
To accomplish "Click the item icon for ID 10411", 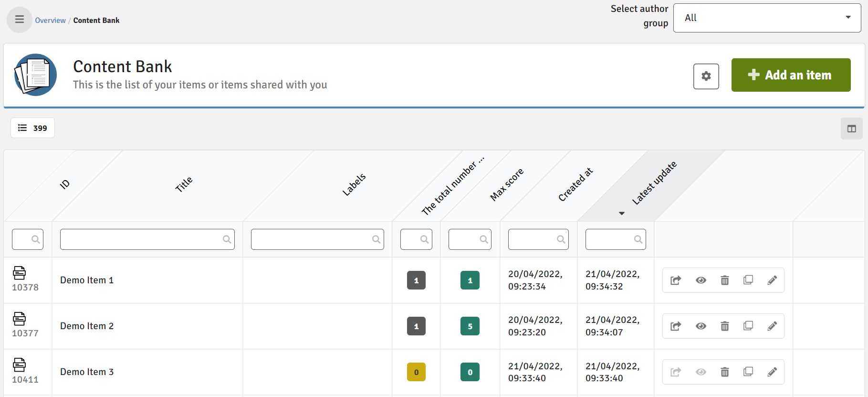I will click(19, 365).
